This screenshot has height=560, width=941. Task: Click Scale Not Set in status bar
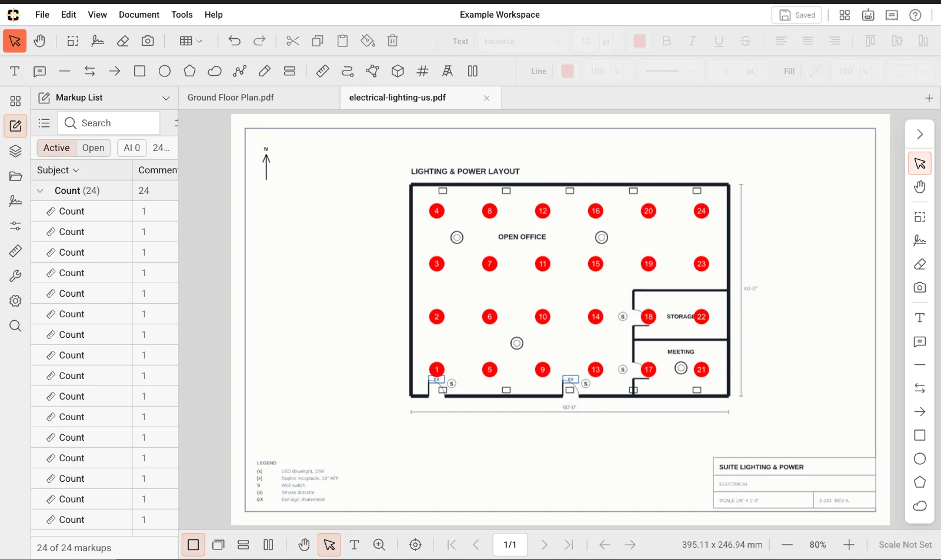905,545
